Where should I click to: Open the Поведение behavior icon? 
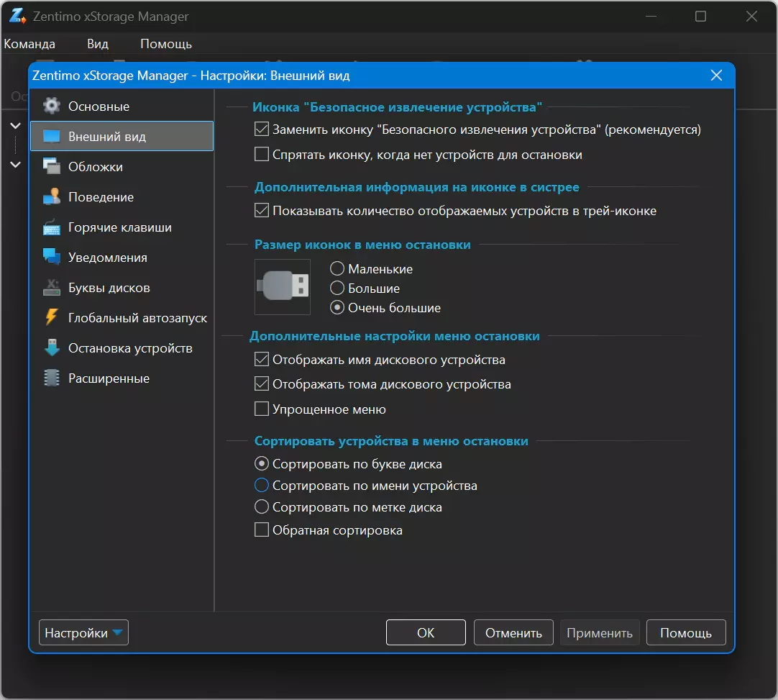pos(52,196)
